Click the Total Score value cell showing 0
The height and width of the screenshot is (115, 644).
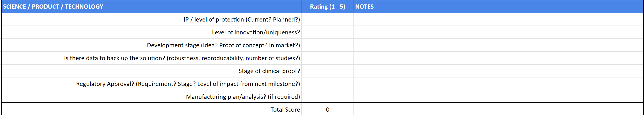coord(327,110)
